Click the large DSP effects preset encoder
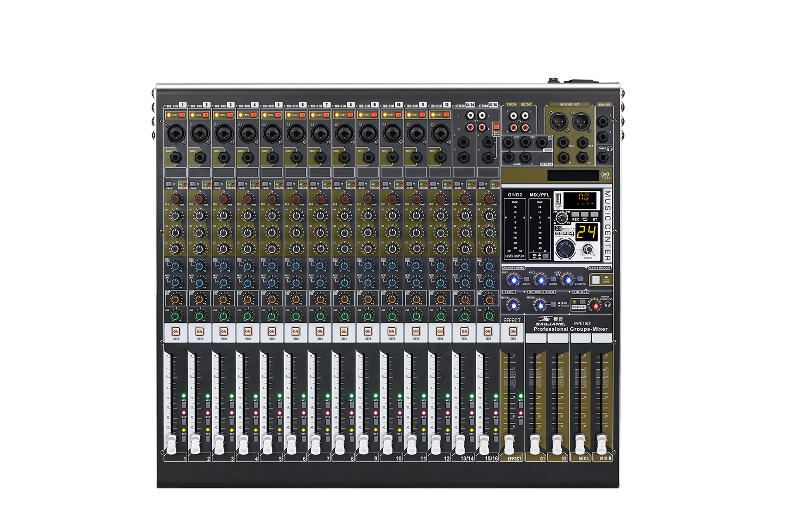 566,248
